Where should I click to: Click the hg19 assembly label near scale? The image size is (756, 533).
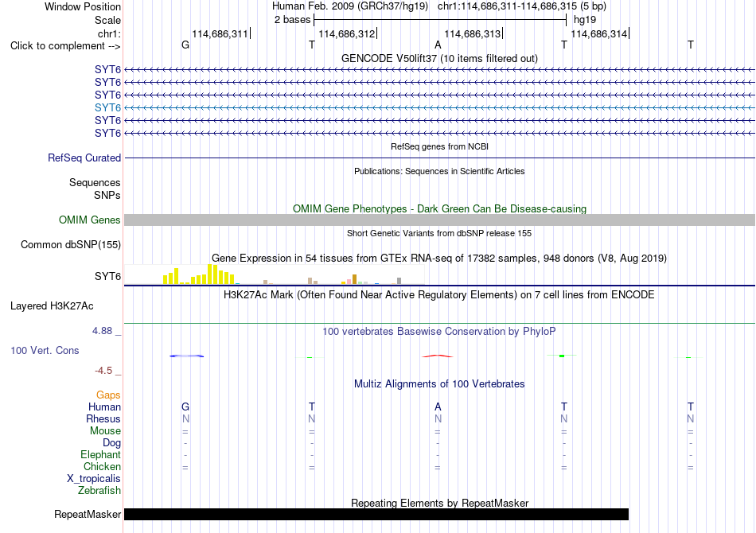tap(585, 20)
